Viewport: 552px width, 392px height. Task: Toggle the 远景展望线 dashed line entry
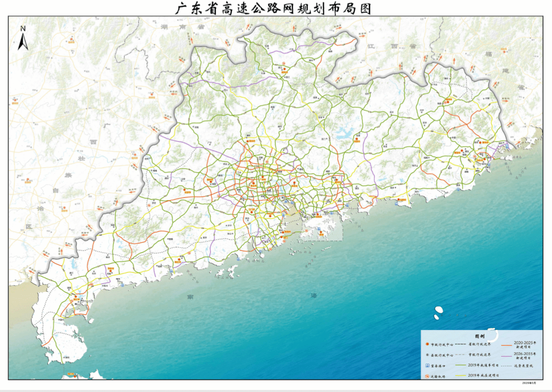[505, 365]
